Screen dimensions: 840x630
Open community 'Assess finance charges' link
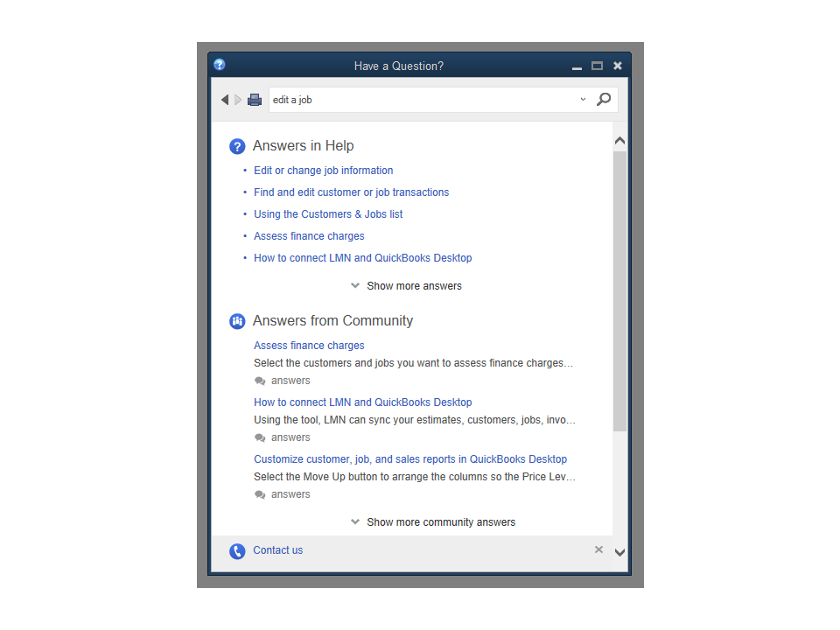[309, 346]
